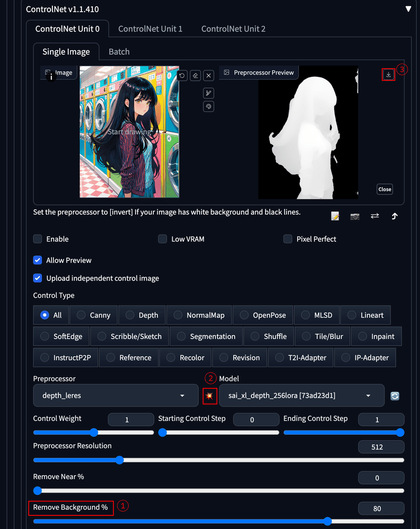This screenshot has width=420, height=529.
Task: Switch to ControlNet Unit 1 tab
Action: [x=150, y=29]
